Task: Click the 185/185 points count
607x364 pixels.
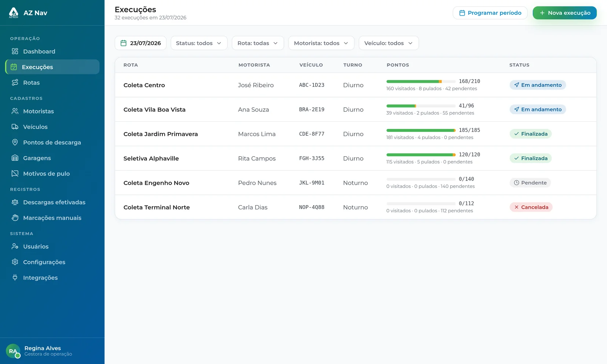Action: click(x=469, y=130)
